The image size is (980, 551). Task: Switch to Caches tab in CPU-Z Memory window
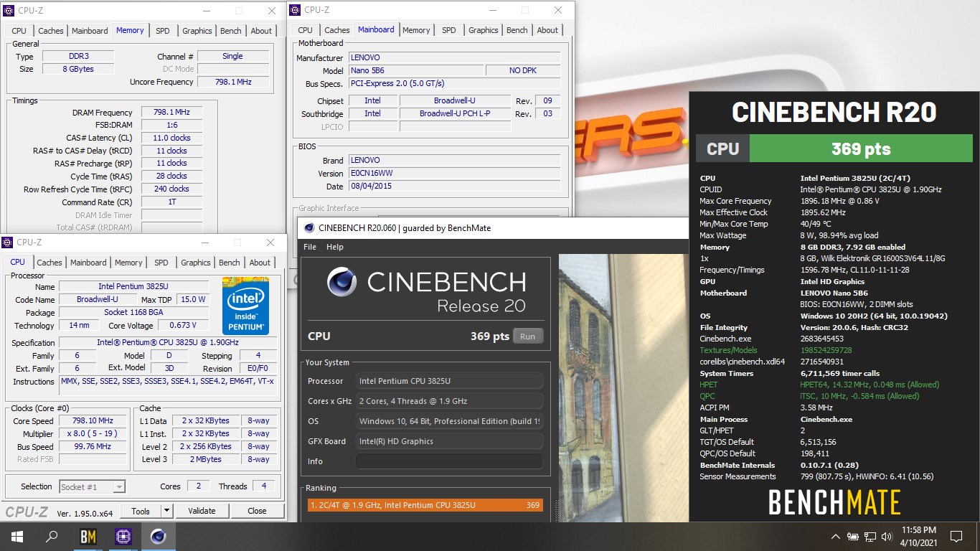click(51, 31)
